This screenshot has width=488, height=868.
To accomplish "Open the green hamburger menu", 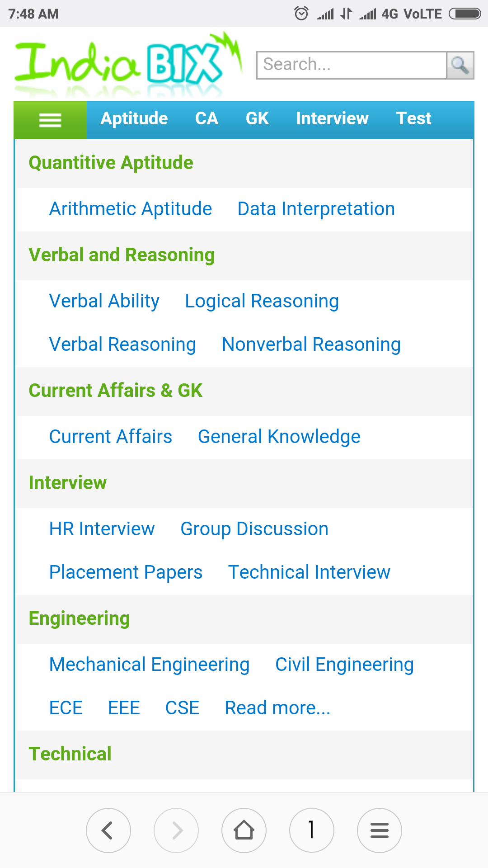I will (x=50, y=120).
